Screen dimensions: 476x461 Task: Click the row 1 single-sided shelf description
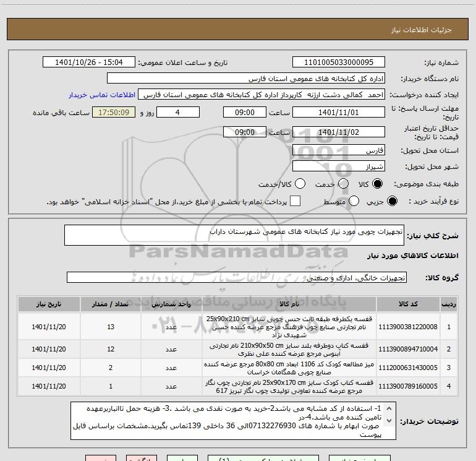(x=289, y=327)
